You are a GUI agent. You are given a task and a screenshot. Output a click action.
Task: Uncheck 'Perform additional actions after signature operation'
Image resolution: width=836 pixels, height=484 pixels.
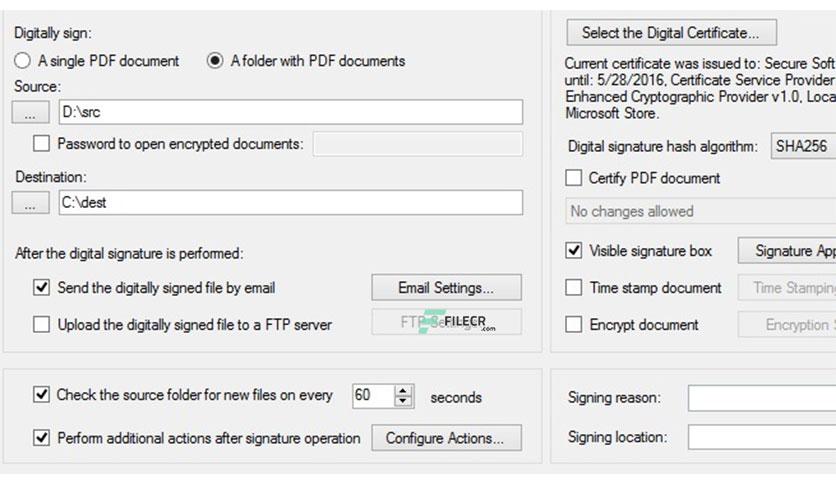pyautogui.click(x=41, y=438)
